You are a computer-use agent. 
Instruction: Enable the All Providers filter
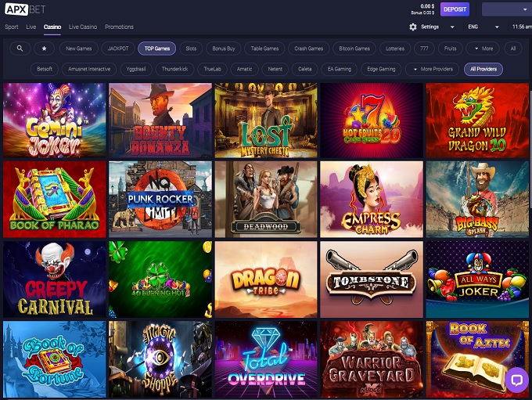[x=483, y=69]
